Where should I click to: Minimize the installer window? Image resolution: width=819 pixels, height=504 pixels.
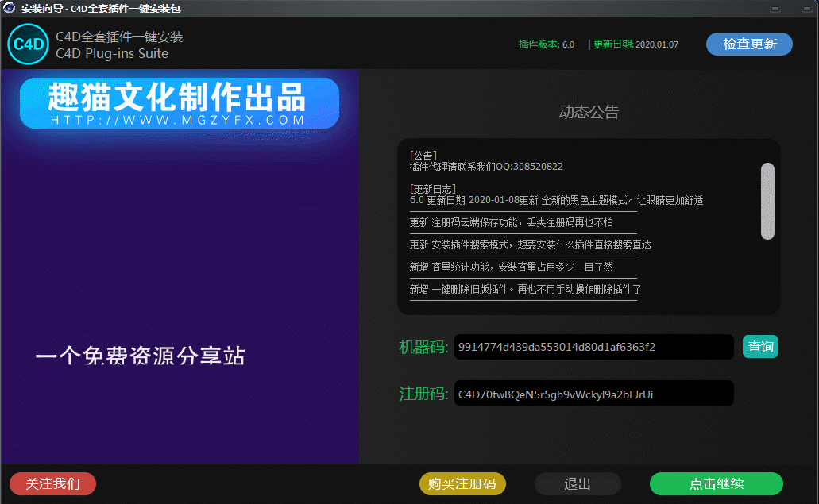pos(775,9)
